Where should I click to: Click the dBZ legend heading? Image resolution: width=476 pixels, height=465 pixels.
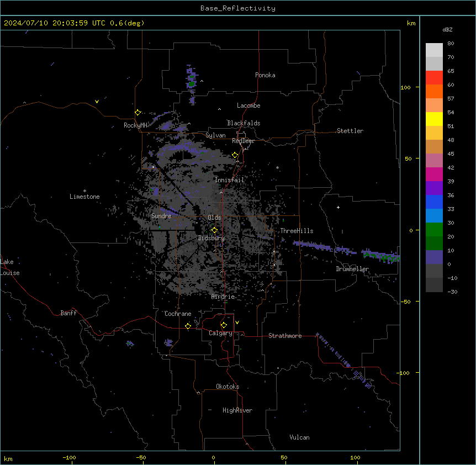(x=447, y=29)
